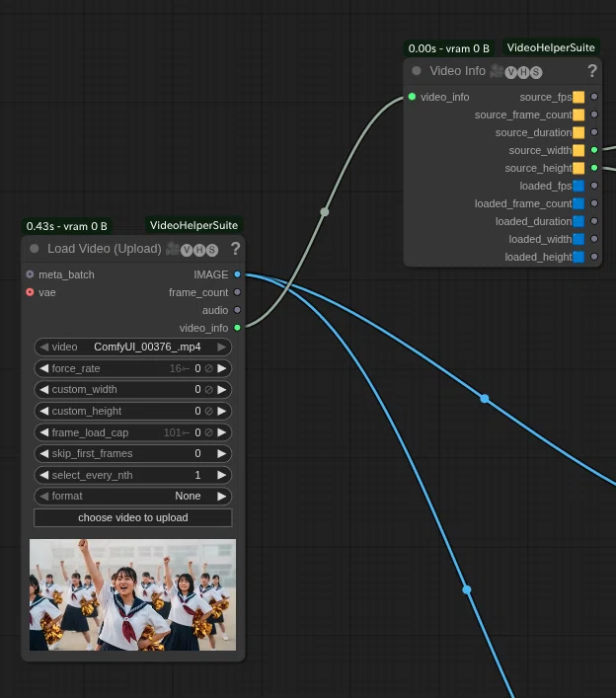Switch to the next video file with right arrow
The width and height of the screenshot is (616, 698).
click(x=221, y=347)
